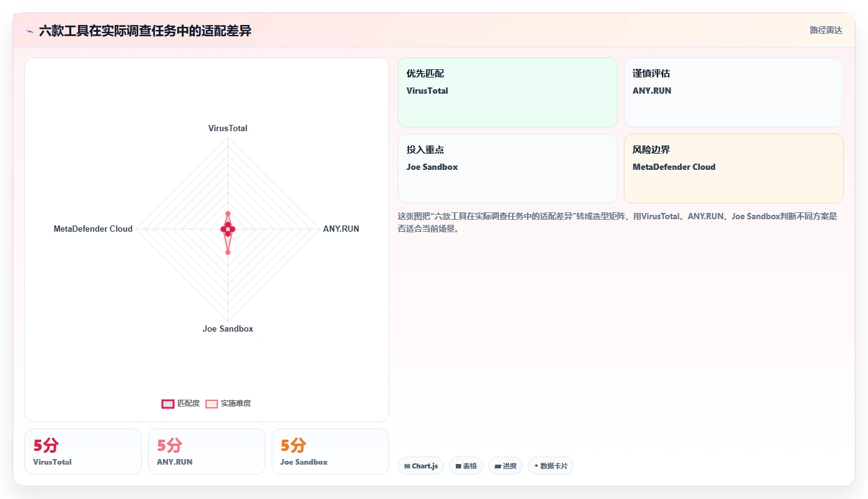Open the 风险边界 MetaDefender Cloud card

pos(734,169)
